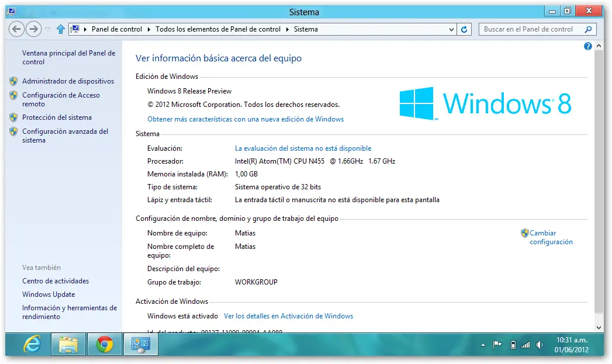Open Centro de actividades

coord(56,281)
